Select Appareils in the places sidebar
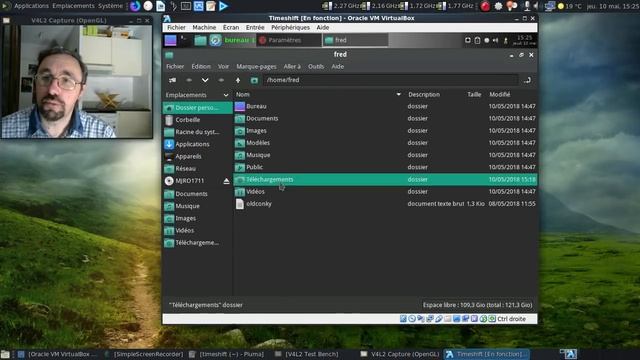This screenshot has height=360, width=640. [198, 156]
